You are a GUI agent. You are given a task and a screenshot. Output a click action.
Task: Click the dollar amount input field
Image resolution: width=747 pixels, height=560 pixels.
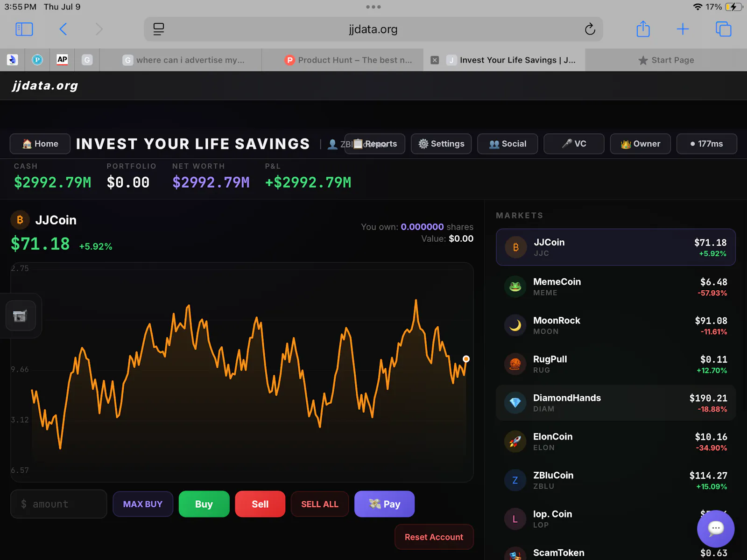pyautogui.click(x=59, y=504)
